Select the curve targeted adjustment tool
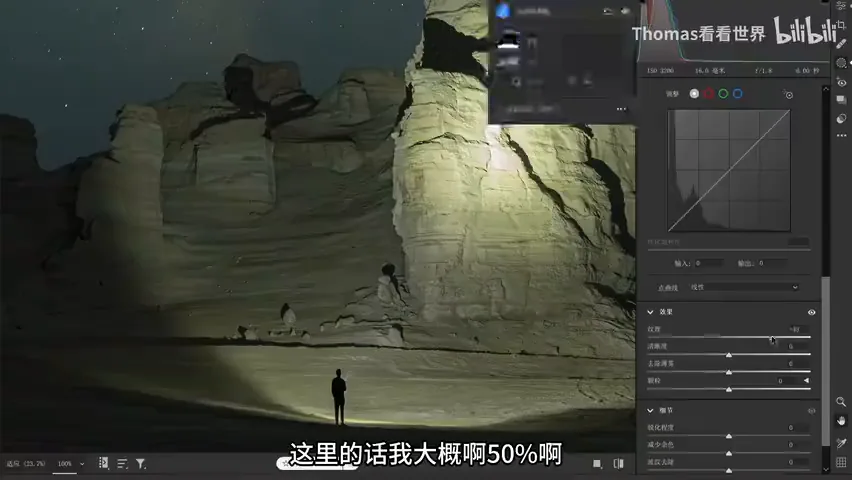Viewport: 852px width, 480px height. 788,95
